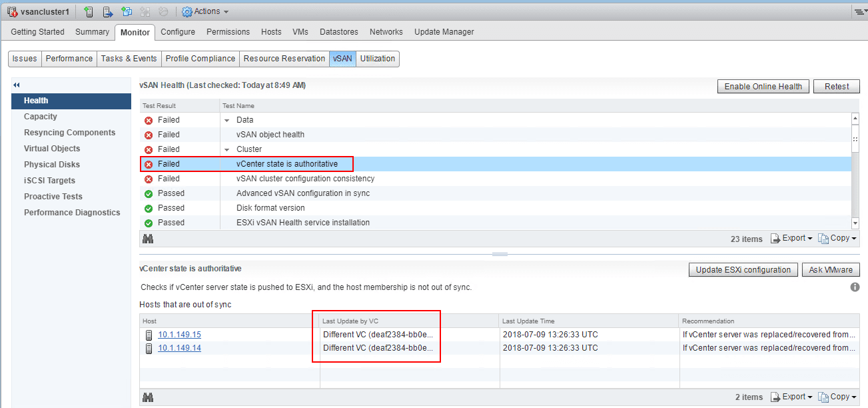Collapse the Data test group

click(227, 121)
